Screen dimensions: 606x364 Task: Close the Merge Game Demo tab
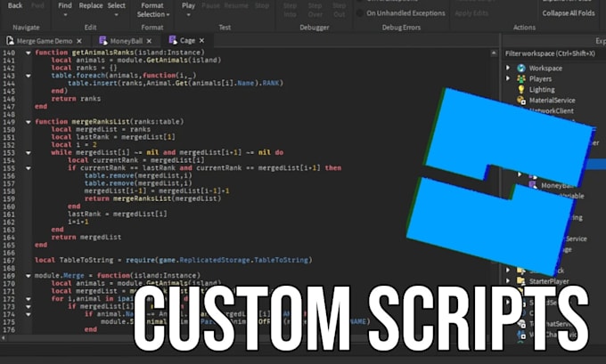[x=79, y=41]
